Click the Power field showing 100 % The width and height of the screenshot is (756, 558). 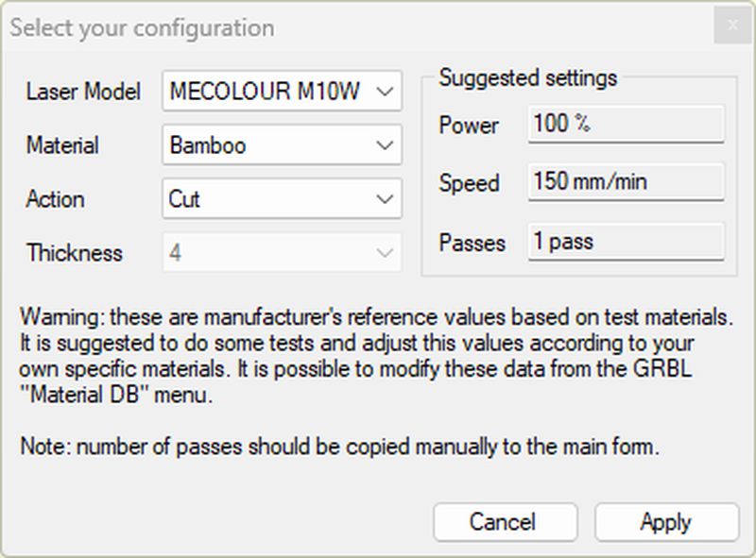coord(626,124)
